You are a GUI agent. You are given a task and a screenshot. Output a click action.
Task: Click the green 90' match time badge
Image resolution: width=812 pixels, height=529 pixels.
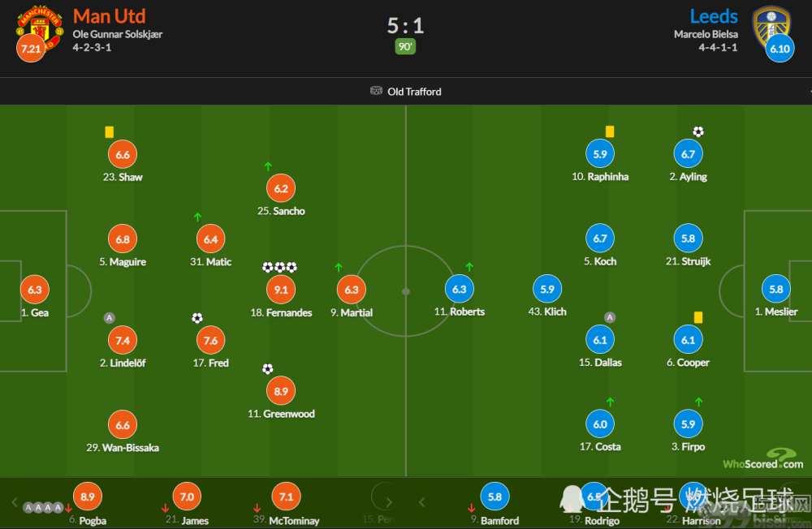coord(405,46)
